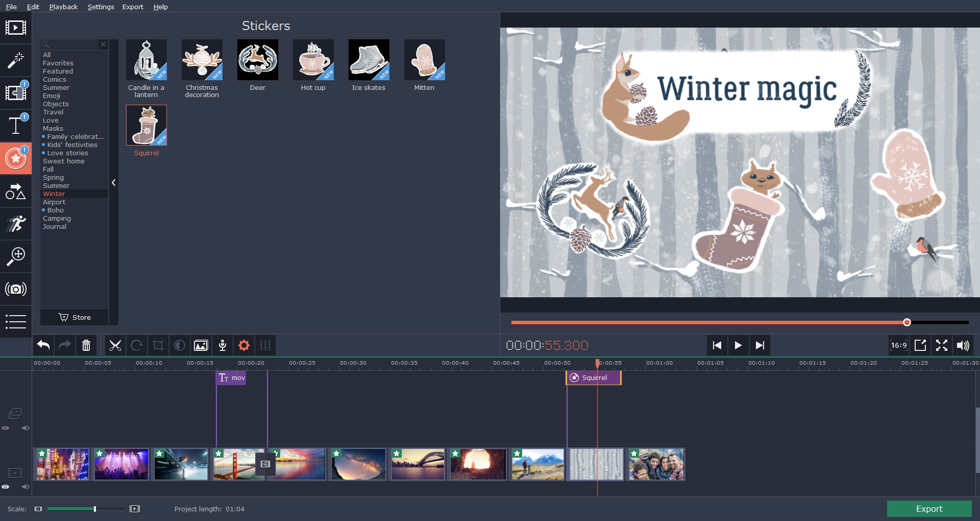Open the Stabilization tool

tap(16, 224)
